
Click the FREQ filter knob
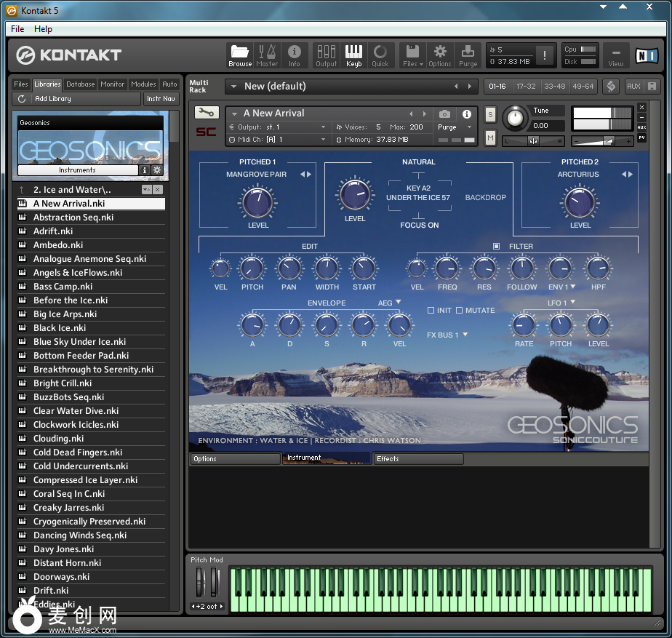[447, 269]
